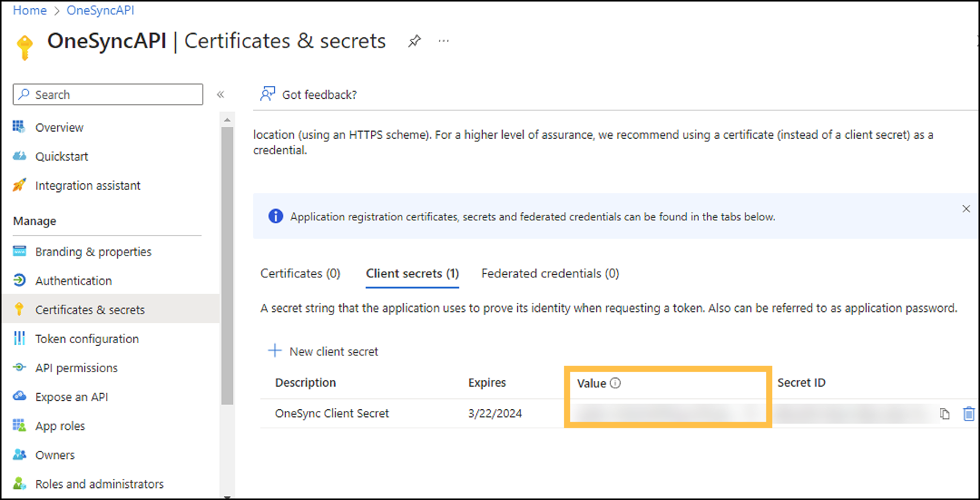The height and width of the screenshot is (500, 980).
Task: Open the Quickstart section
Action: tap(62, 156)
